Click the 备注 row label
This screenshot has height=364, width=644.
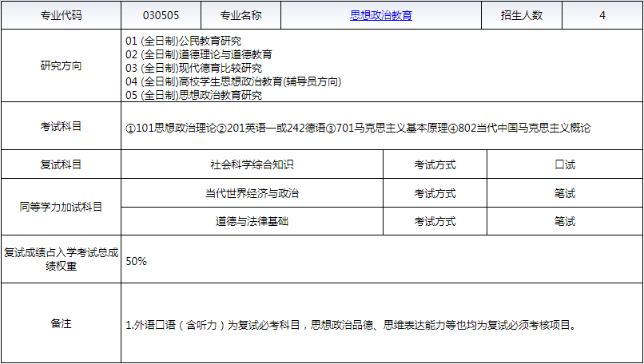(x=61, y=323)
